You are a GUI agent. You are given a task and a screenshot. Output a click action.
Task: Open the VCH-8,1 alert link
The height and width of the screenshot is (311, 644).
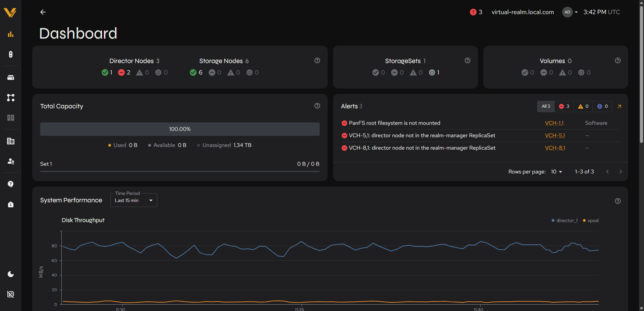tap(555, 148)
